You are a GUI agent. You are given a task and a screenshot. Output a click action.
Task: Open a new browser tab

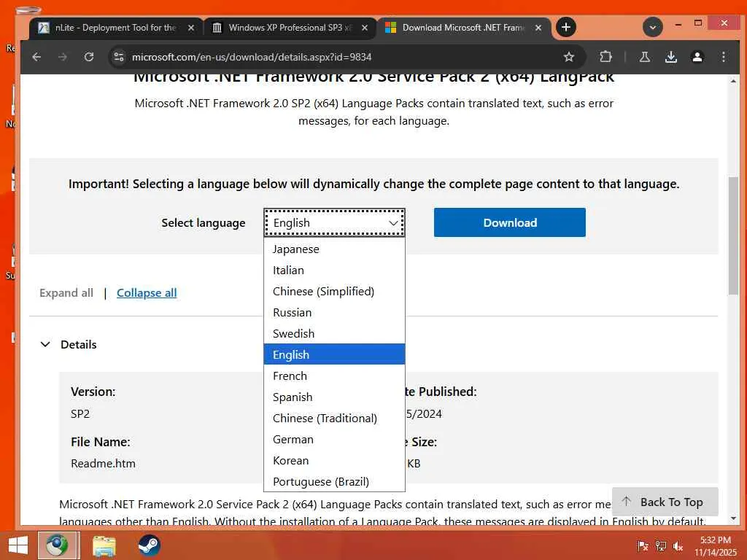tap(565, 27)
